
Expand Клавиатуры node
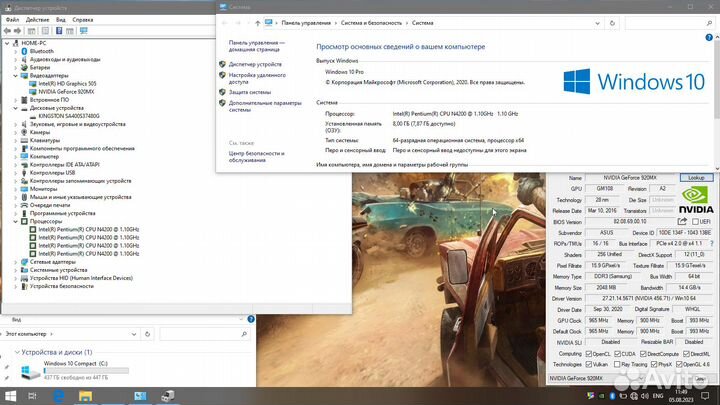(x=16, y=141)
